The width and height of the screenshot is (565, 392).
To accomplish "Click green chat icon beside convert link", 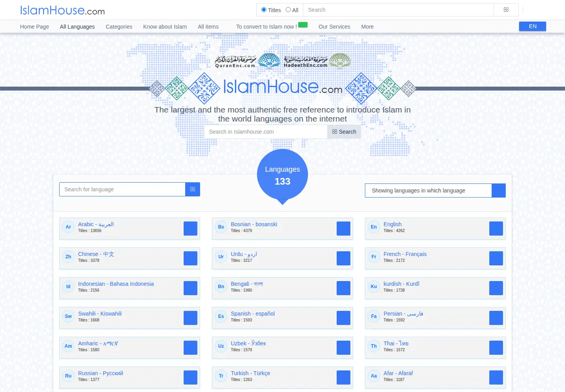I will [x=303, y=25].
